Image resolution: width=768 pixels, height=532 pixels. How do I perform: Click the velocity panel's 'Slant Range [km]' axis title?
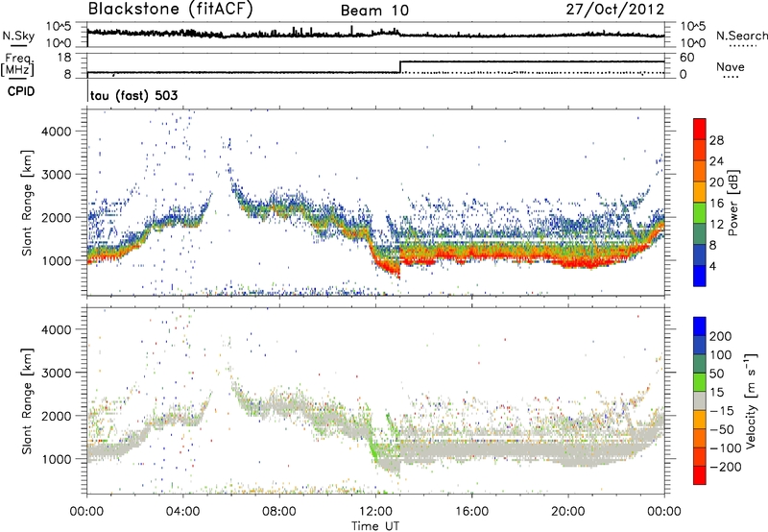tap(27, 400)
